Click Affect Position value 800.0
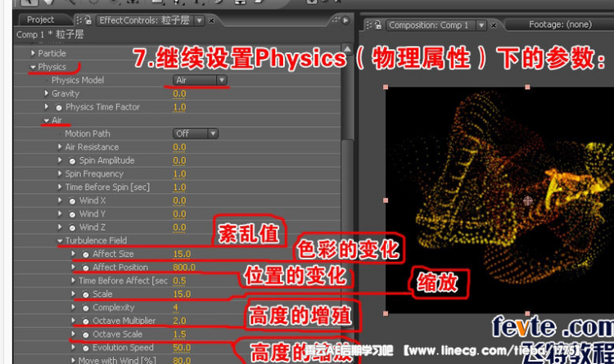The width and height of the screenshot is (614, 364). (184, 267)
